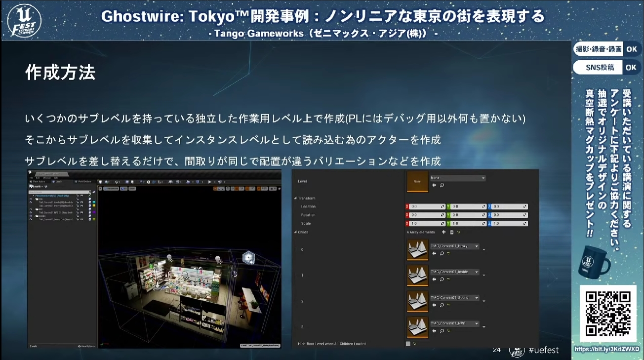This screenshot has width=644, height=360.
Task: Click the purple color swatch of TMC_Convini01_NPC
Action: tap(95, 212)
